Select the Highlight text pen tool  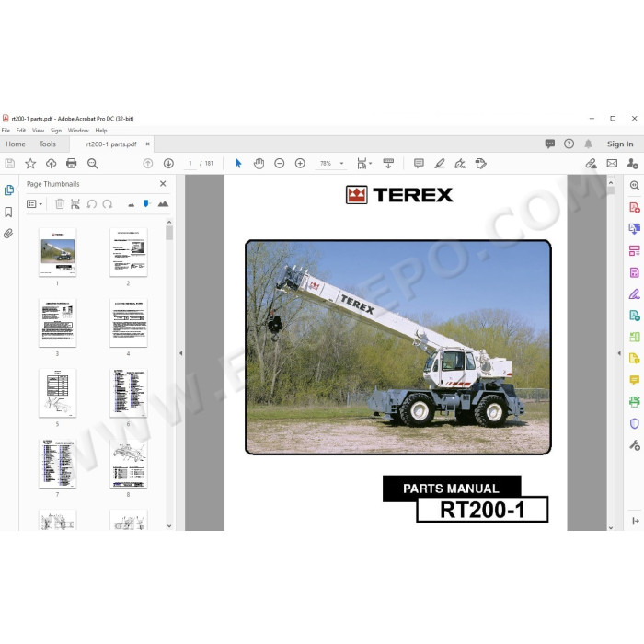pyautogui.click(x=440, y=164)
